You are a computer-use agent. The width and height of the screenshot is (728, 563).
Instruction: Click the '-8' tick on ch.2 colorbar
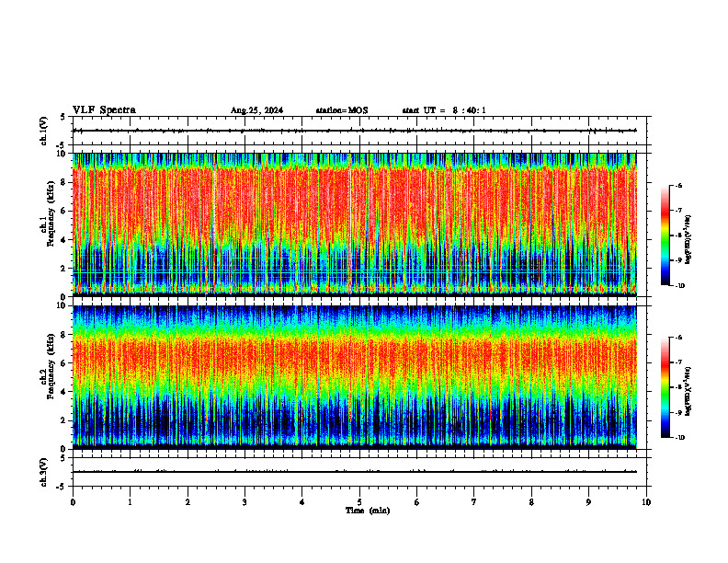click(x=679, y=387)
